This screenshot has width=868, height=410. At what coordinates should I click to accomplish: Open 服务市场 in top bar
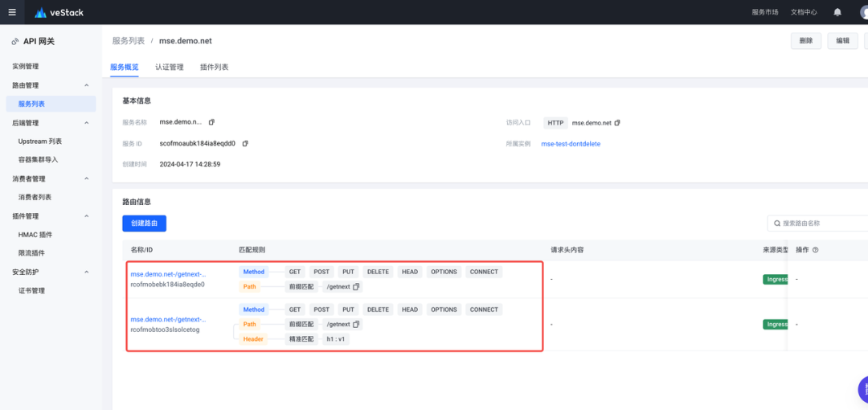click(x=765, y=12)
